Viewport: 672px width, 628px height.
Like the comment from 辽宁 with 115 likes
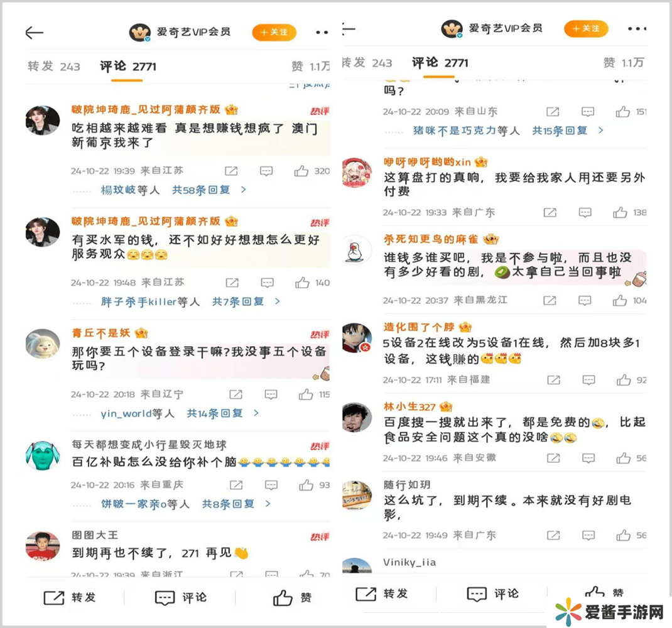[x=306, y=394]
